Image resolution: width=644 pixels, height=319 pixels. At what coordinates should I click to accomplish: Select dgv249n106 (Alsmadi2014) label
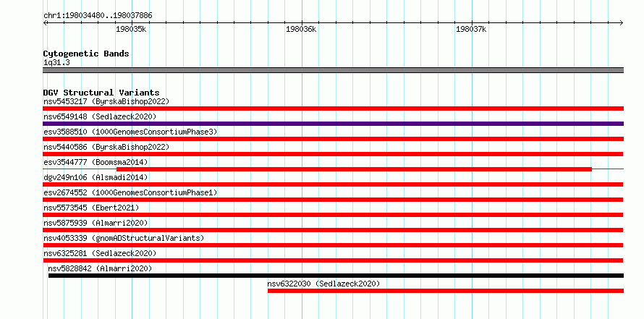point(96,177)
